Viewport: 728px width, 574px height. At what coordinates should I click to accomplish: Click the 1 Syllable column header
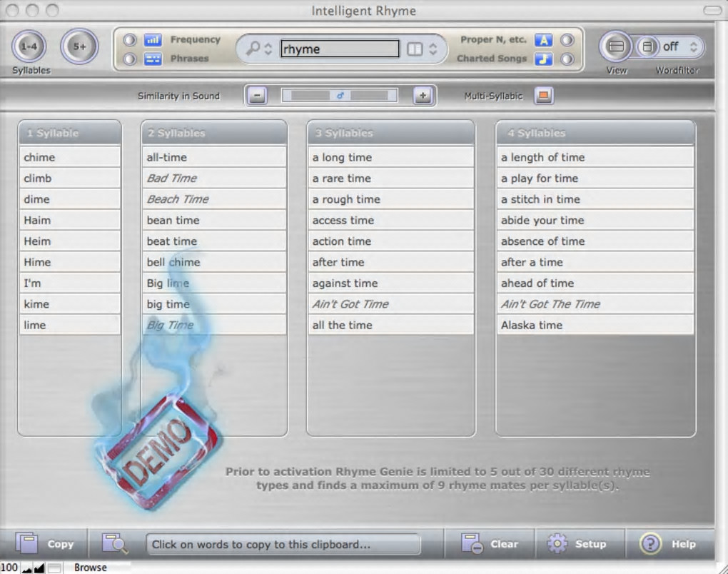70,133
